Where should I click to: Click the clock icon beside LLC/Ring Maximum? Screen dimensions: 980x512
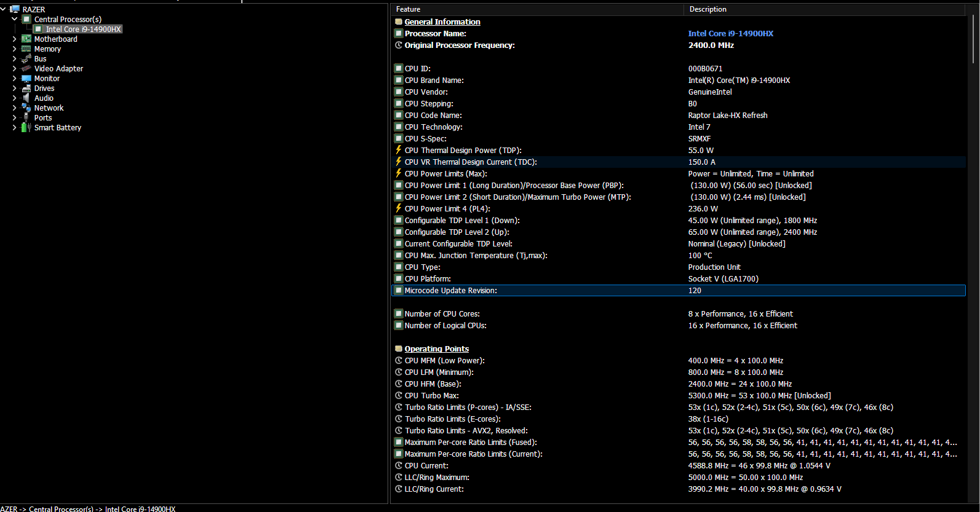[x=399, y=477]
